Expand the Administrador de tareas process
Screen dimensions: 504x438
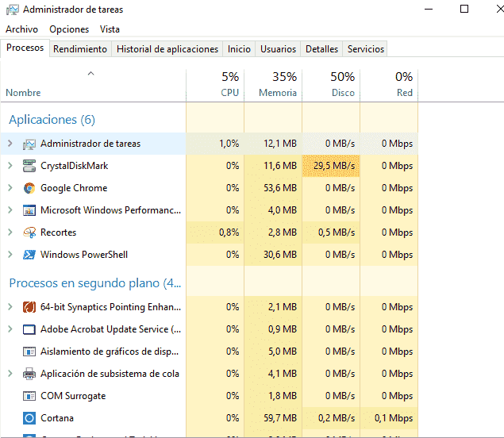pos(10,144)
